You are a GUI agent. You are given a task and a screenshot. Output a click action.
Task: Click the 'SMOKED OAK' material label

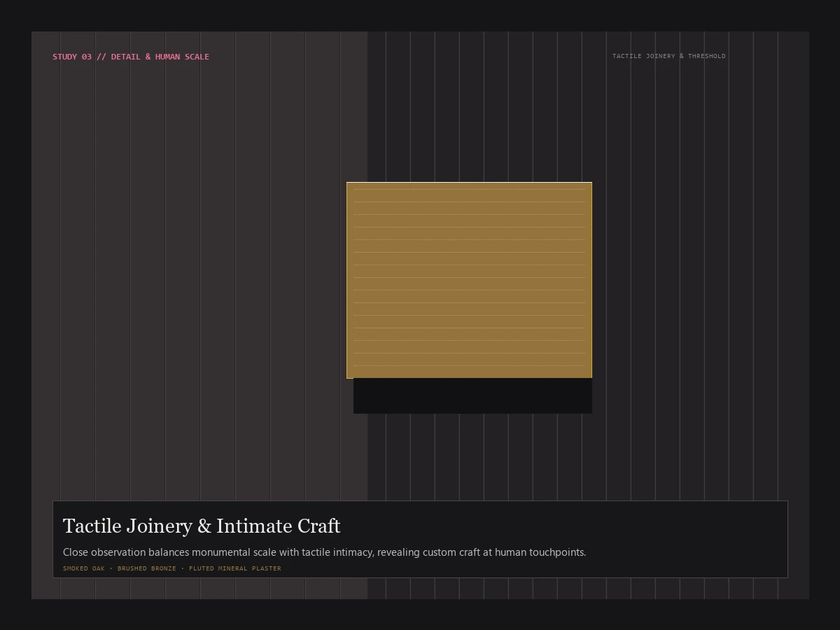click(84, 568)
